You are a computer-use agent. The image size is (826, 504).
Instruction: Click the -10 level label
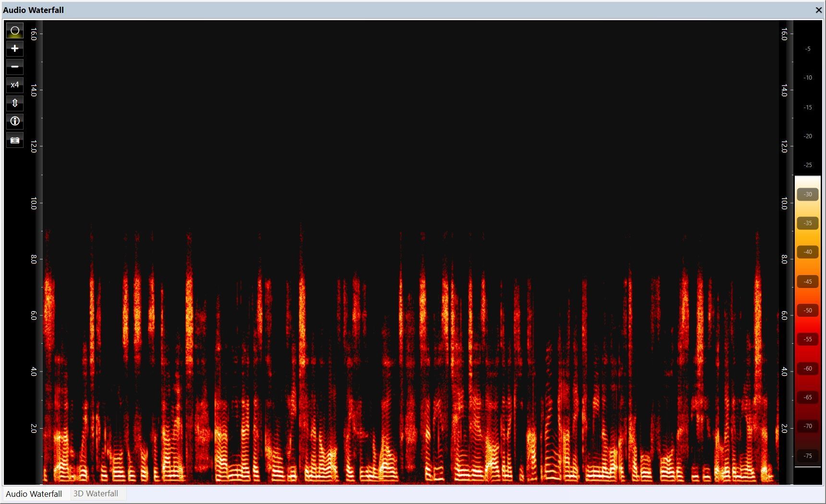[x=808, y=78]
